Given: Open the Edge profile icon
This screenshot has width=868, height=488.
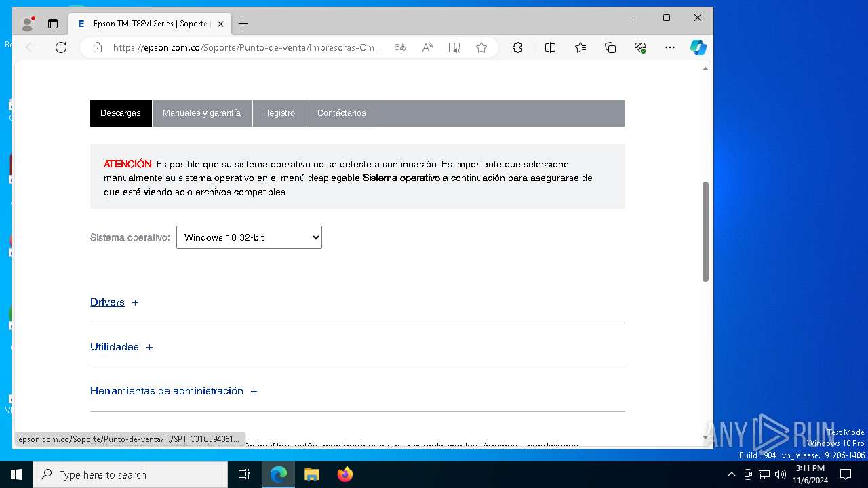Looking at the screenshot, I should pyautogui.click(x=28, y=24).
